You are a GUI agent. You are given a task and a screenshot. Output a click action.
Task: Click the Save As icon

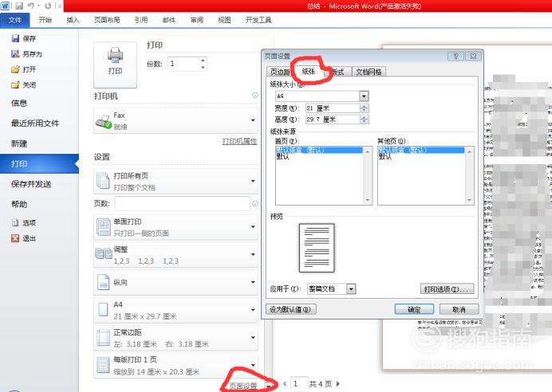15,54
